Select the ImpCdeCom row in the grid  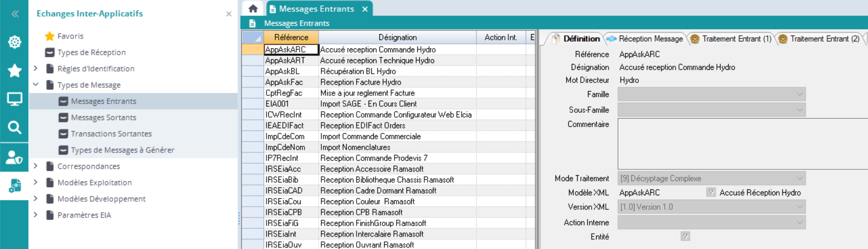coord(285,136)
